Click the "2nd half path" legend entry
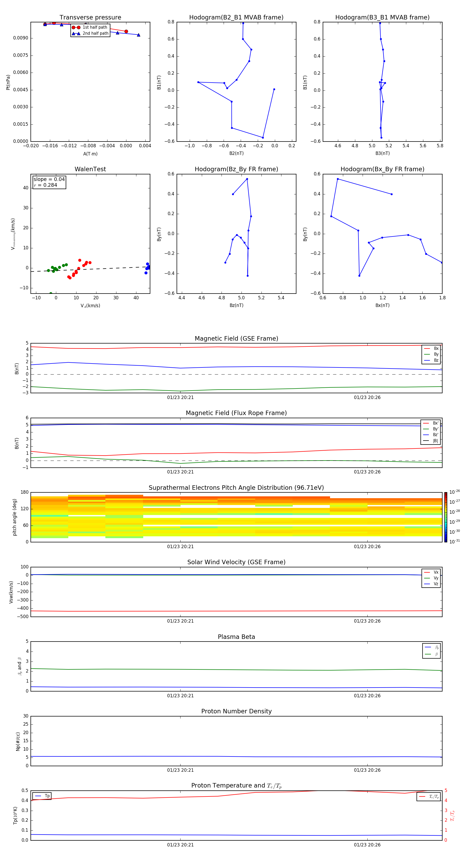This screenshot has width=473, height=868. 90,33
